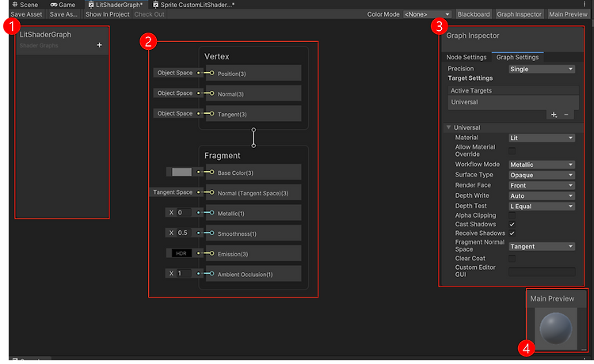Open the Sprite CustomLitShader tab

point(193,5)
